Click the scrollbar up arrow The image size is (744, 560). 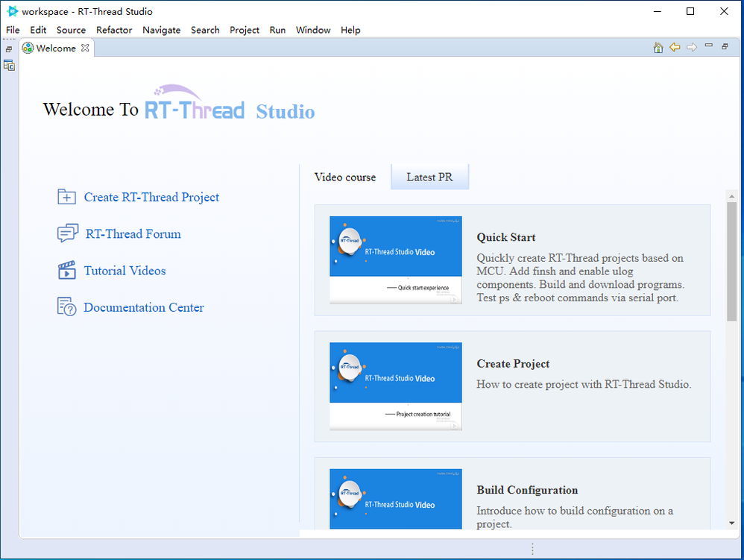(731, 196)
